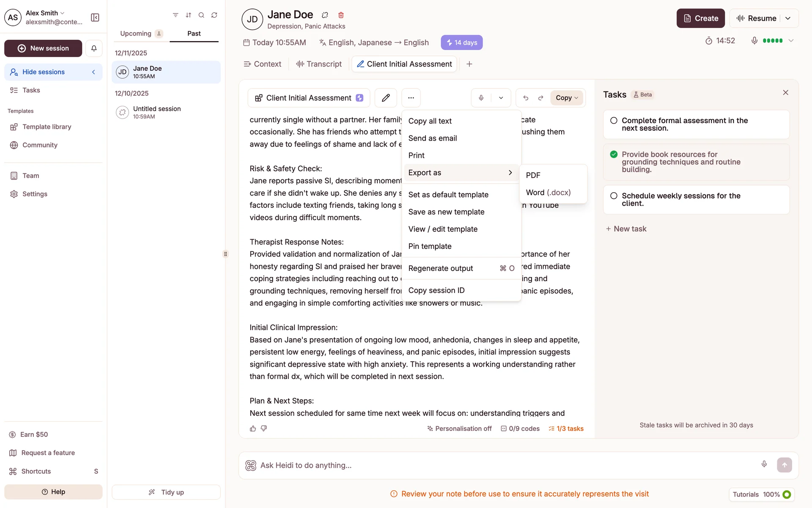Click the red delete trash icon by Jane Doe
Image resolution: width=812 pixels, height=508 pixels.
[341, 15]
